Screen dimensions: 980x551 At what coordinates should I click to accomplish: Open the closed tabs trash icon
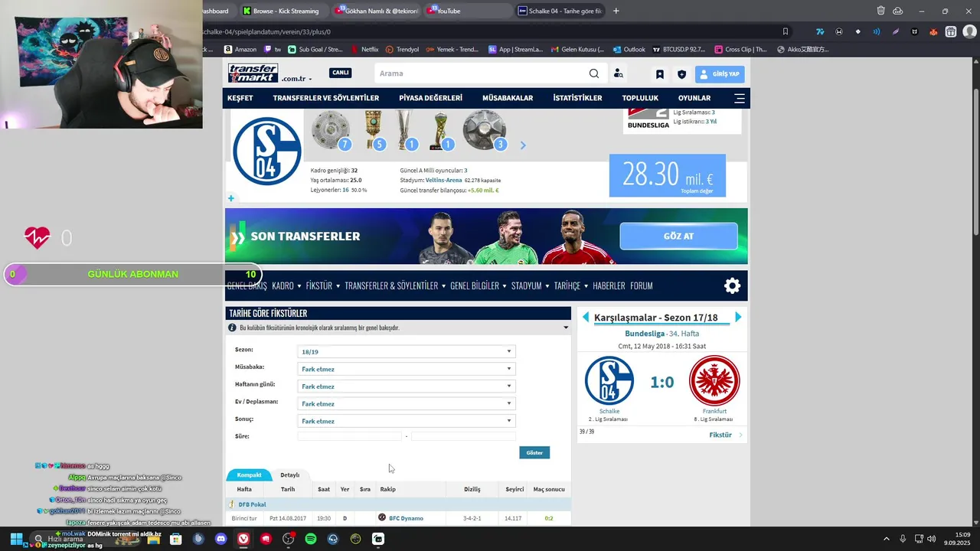(880, 11)
